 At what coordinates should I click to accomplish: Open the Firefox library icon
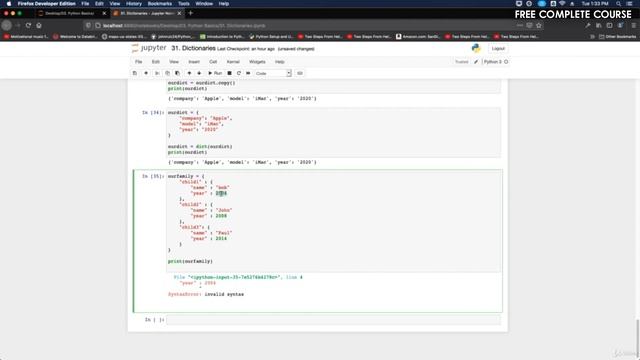(599, 25)
